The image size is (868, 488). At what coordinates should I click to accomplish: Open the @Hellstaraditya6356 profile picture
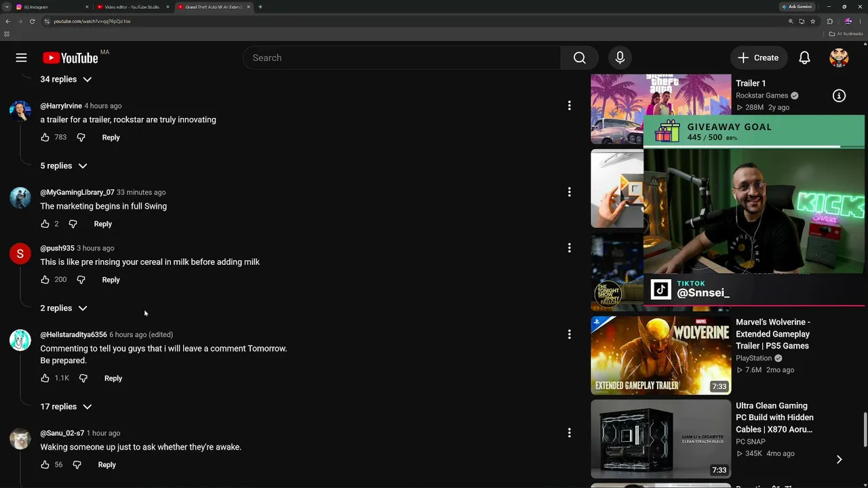(x=20, y=340)
